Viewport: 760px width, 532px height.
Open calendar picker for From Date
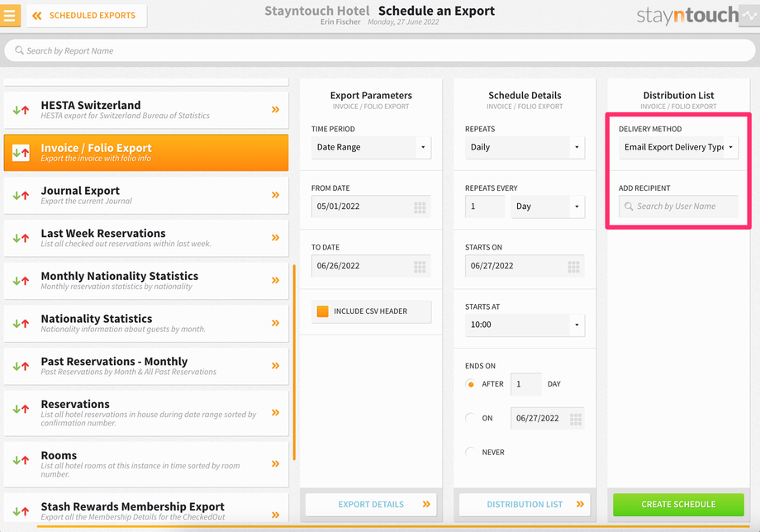pyautogui.click(x=420, y=207)
